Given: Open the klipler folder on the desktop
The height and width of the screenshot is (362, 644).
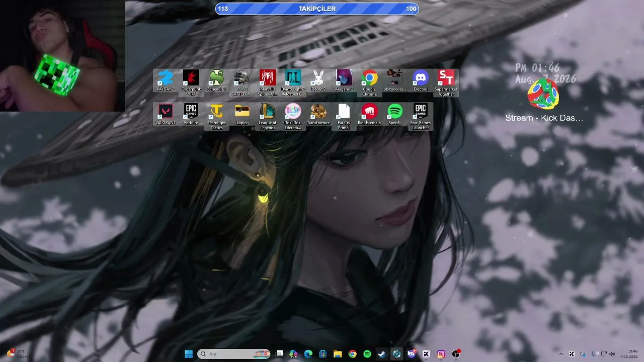Looking at the screenshot, I should pos(242,114).
